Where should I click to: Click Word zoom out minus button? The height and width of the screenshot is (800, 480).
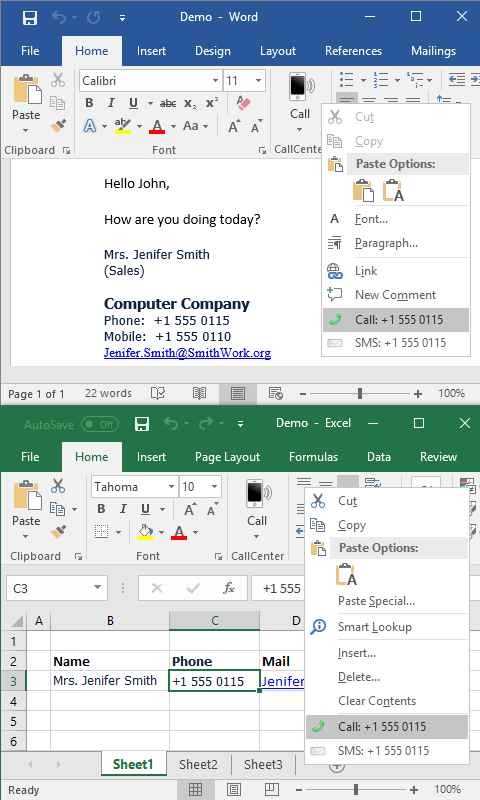coord(302,393)
